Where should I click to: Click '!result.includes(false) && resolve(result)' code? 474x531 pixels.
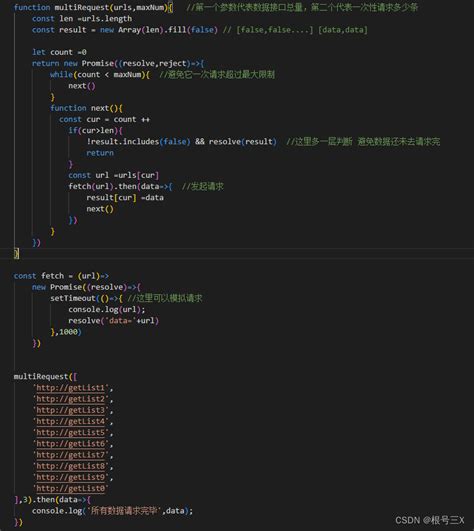[x=181, y=142]
